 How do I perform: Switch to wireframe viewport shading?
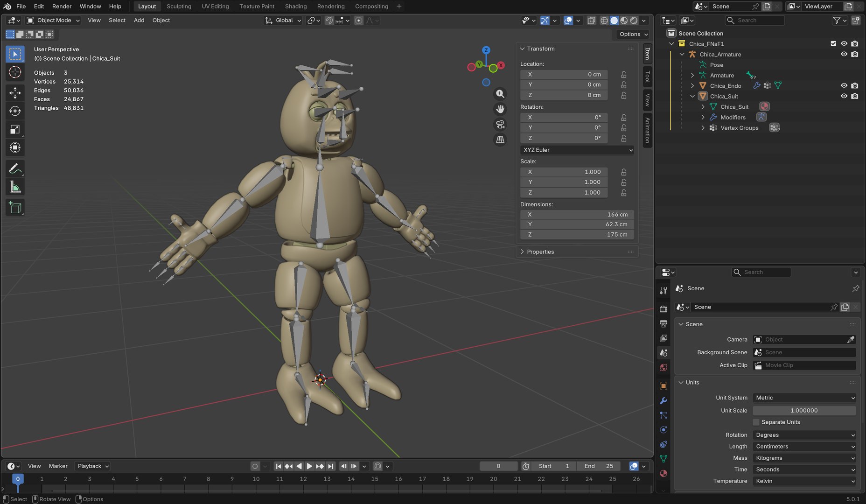[x=604, y=21]
